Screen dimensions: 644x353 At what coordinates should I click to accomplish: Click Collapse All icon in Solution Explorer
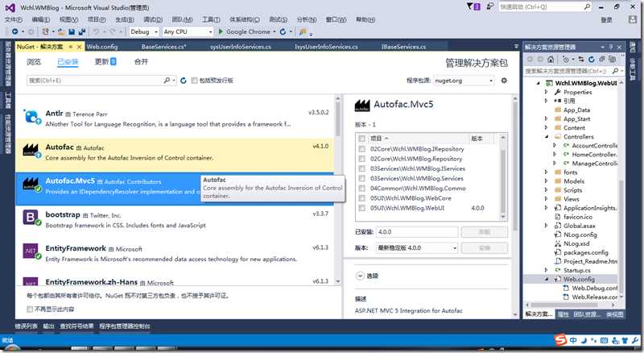point(601,60)
